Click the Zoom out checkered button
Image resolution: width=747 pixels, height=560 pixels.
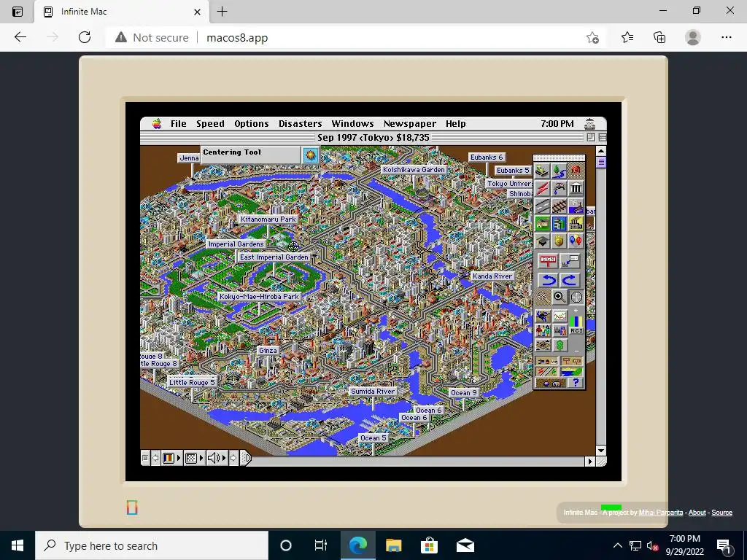542,297
